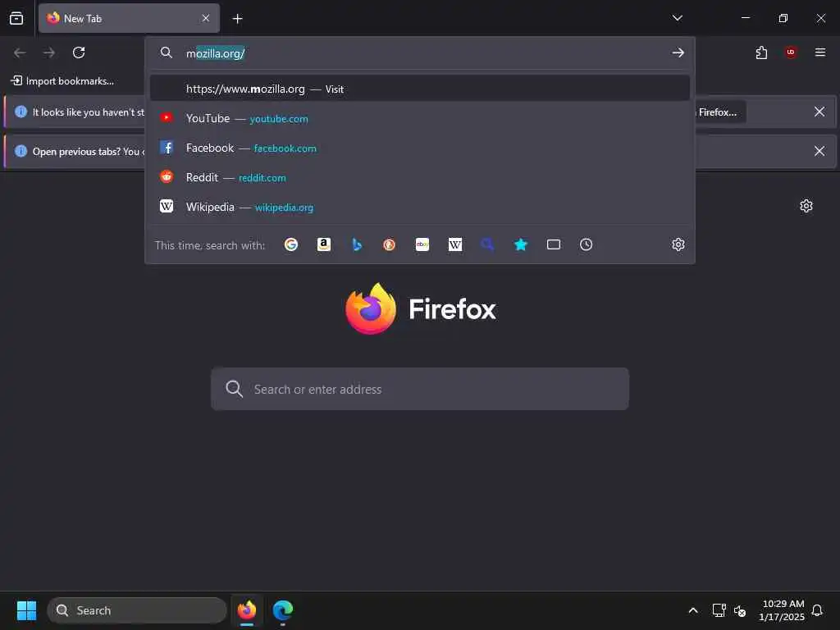Open Firefox application hamburger menu
This screenshot has height=630, width=840.
(x=820, y=52)
